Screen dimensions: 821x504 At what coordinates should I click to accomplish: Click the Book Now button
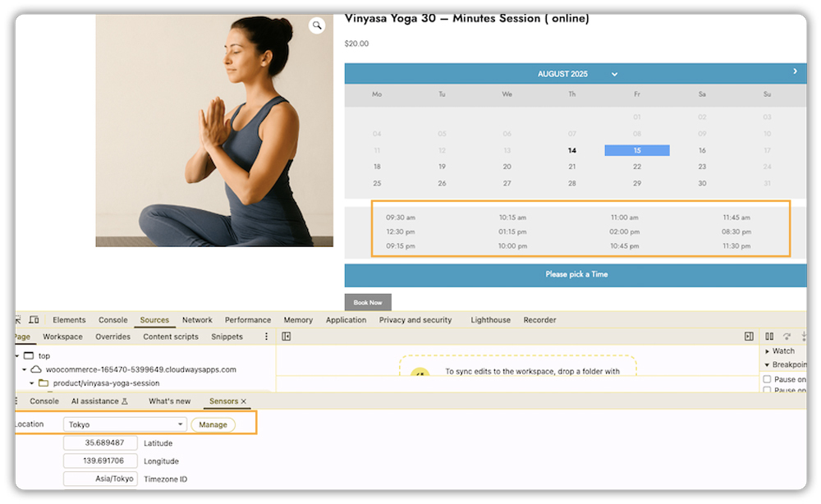coord(368,302)
